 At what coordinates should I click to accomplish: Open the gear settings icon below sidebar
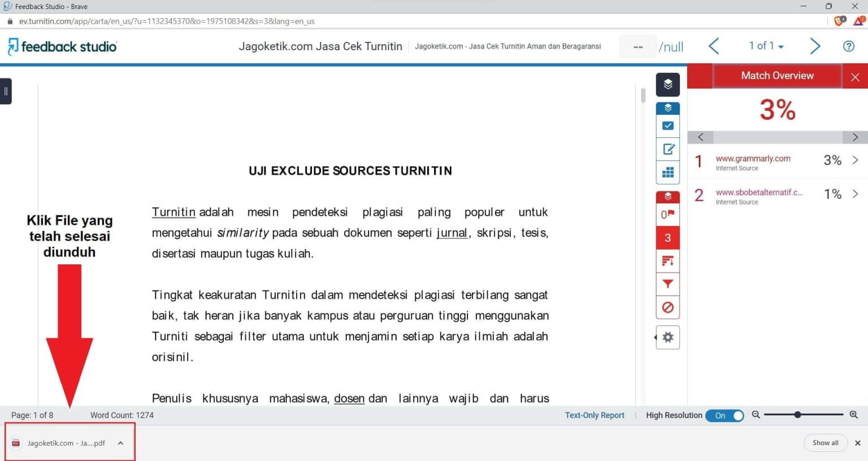667,337
